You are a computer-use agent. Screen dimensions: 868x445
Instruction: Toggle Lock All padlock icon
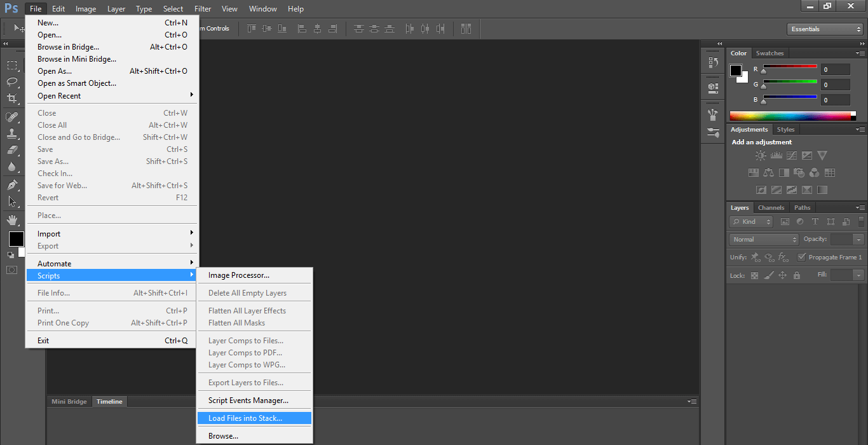(797, 276)
